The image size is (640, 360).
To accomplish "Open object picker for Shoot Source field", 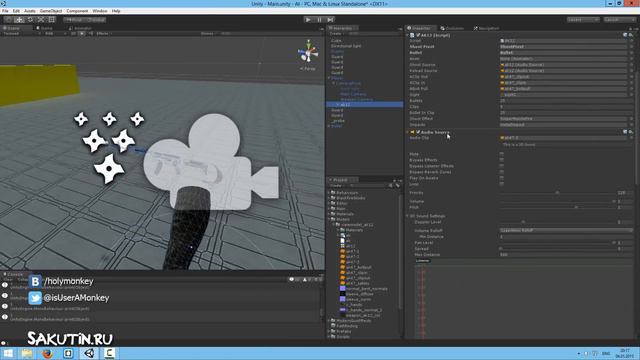I will pyautogui.click(x=631, y=64).
